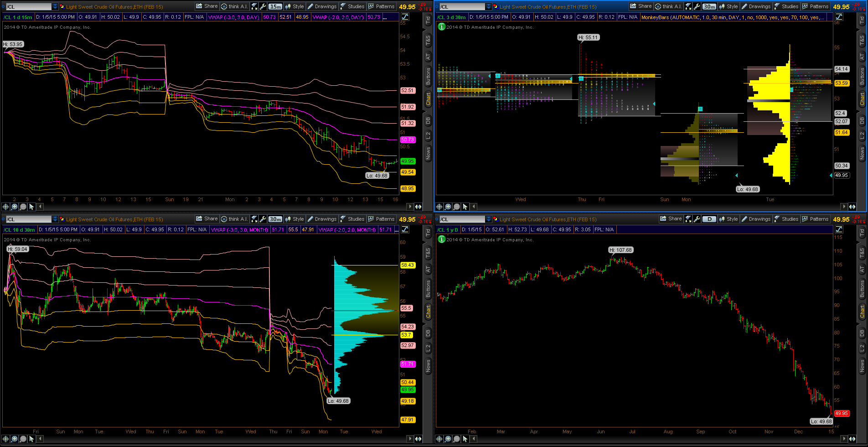Click Share in the 1 y D chart toolbar

pos(671,219)
